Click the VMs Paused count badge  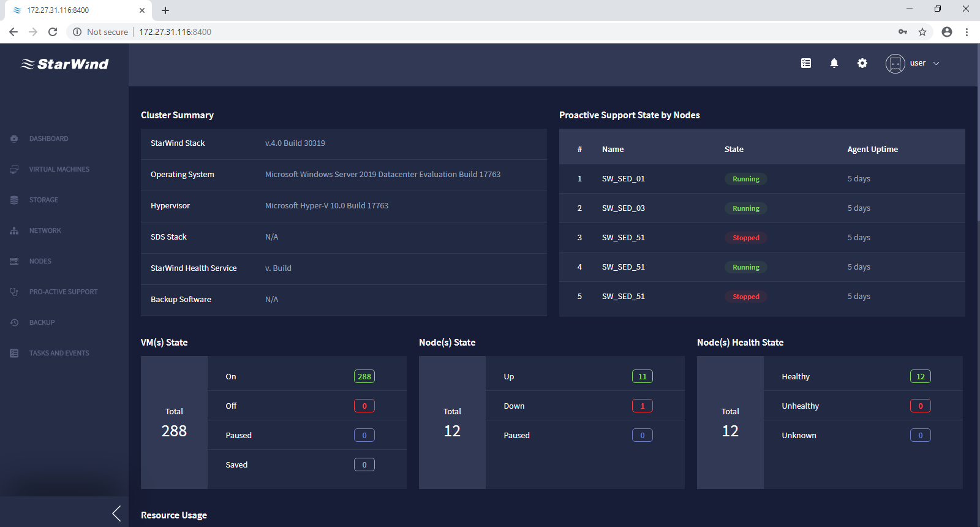point(364,435)
